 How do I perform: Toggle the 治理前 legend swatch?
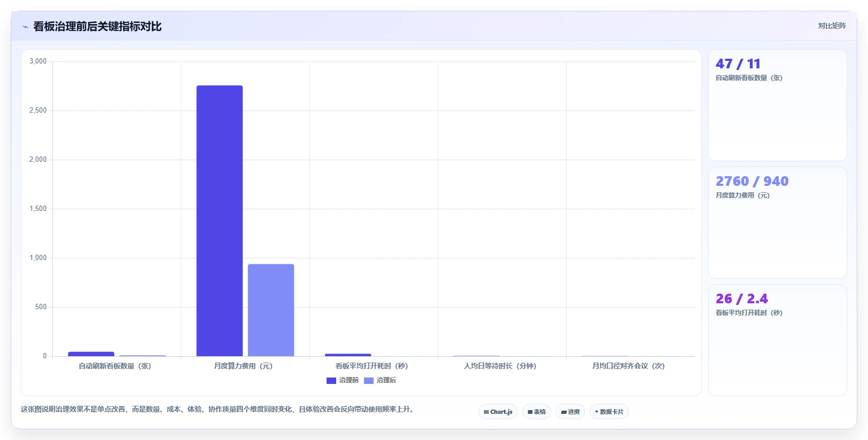(331, 381)
